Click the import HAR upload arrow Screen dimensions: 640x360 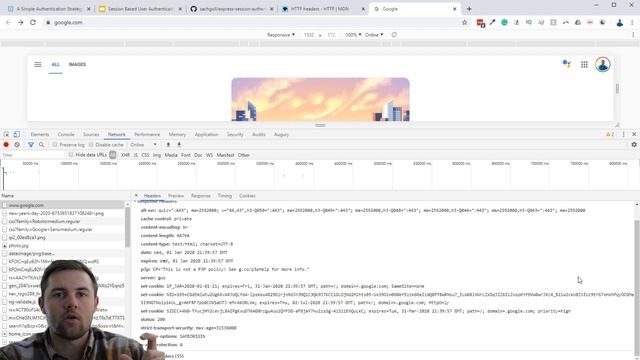(168, 144)
